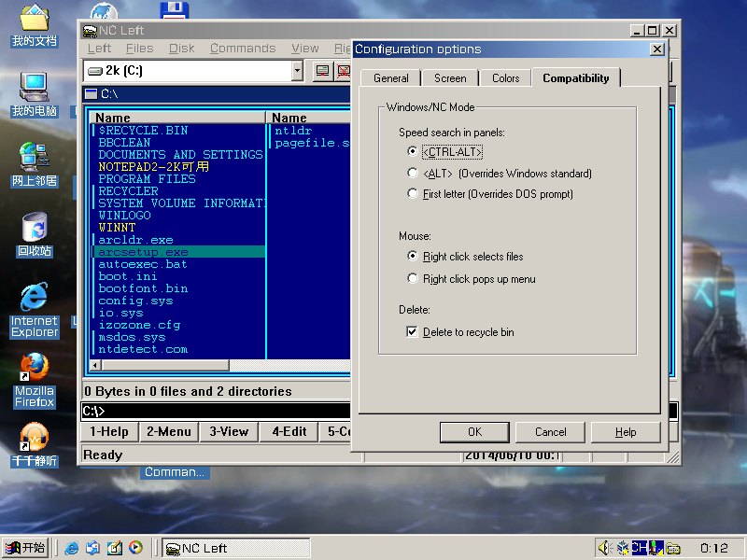Open the Recycle Bin (回收站) icon

[34, 228]
